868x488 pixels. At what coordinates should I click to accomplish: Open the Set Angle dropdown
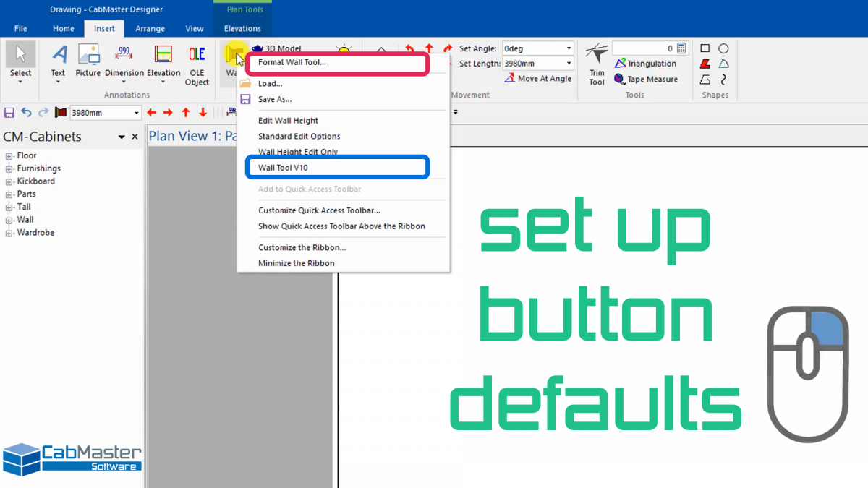[569, 48]
